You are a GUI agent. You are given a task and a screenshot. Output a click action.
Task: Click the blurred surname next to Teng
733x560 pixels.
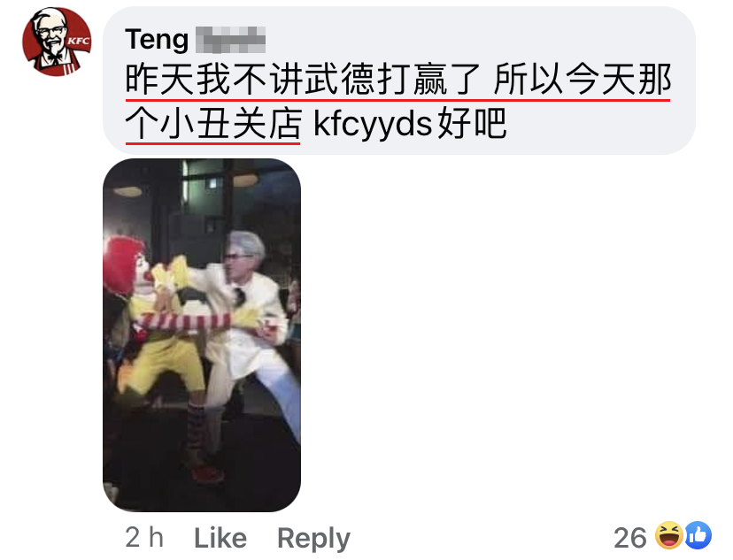[230, 40]
